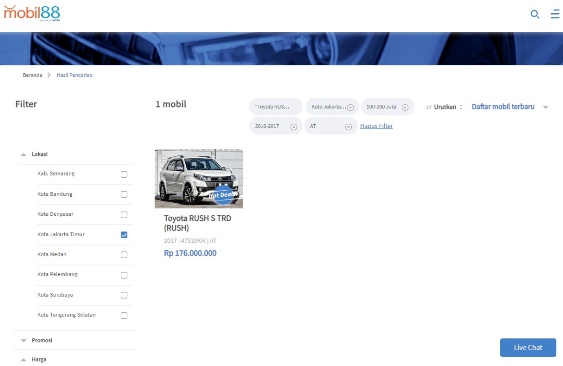Image resolution: width=563 pixels, height=366 pixels.
Task: Click the Filter heading
Action: click(26, 104)
